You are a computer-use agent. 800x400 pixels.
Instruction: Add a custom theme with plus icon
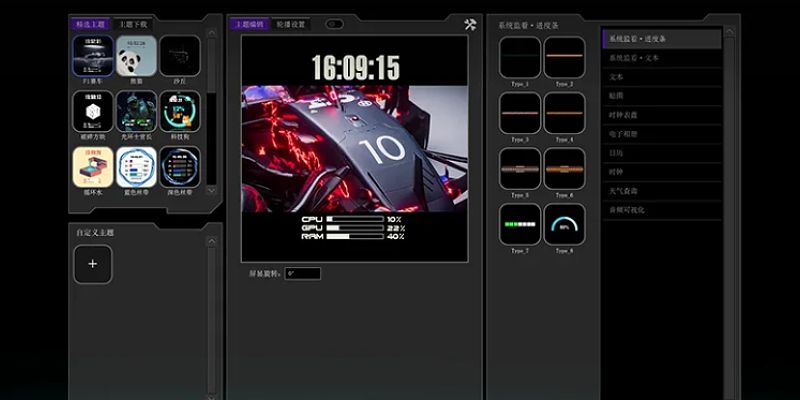[x=93, y=264]
